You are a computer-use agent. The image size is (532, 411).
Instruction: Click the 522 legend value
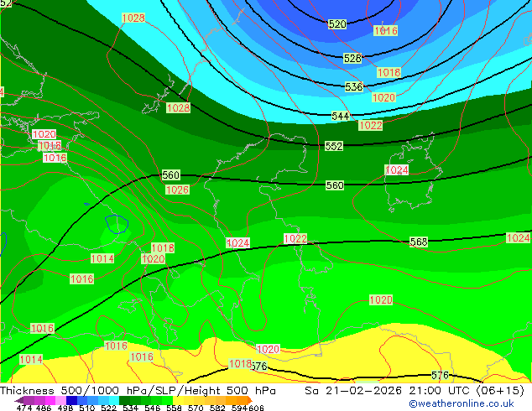click(x=108, y=408)
